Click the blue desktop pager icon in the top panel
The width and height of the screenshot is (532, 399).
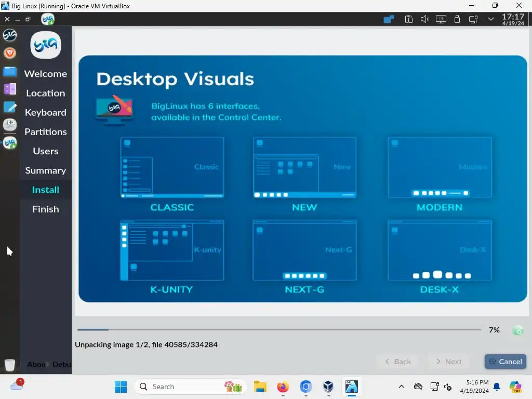(389, 19)
